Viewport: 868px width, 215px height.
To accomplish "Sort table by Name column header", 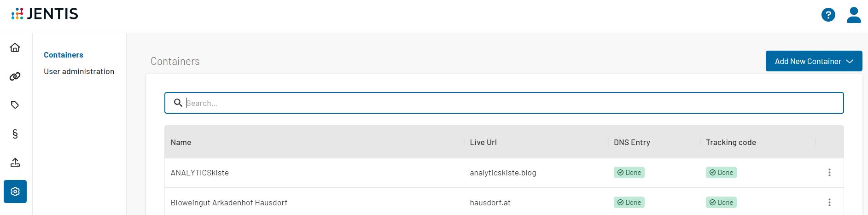I will 181,142.
